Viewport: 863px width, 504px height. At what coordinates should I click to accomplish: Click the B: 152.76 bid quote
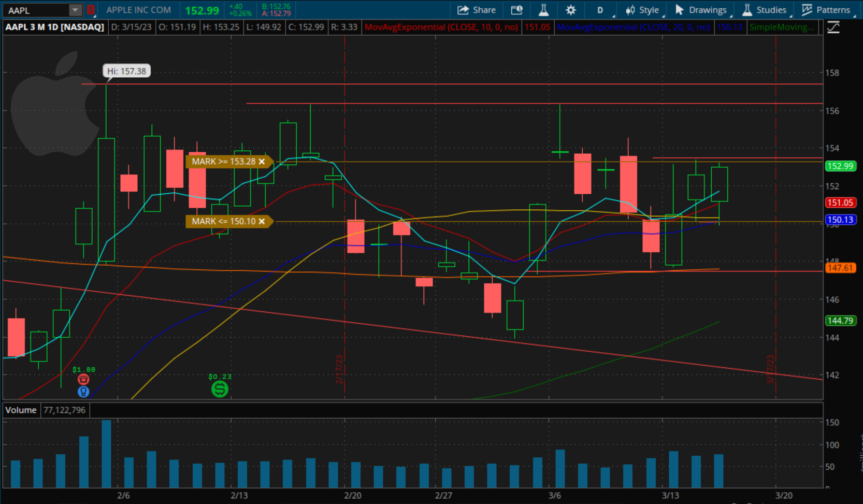coord(276,6)
